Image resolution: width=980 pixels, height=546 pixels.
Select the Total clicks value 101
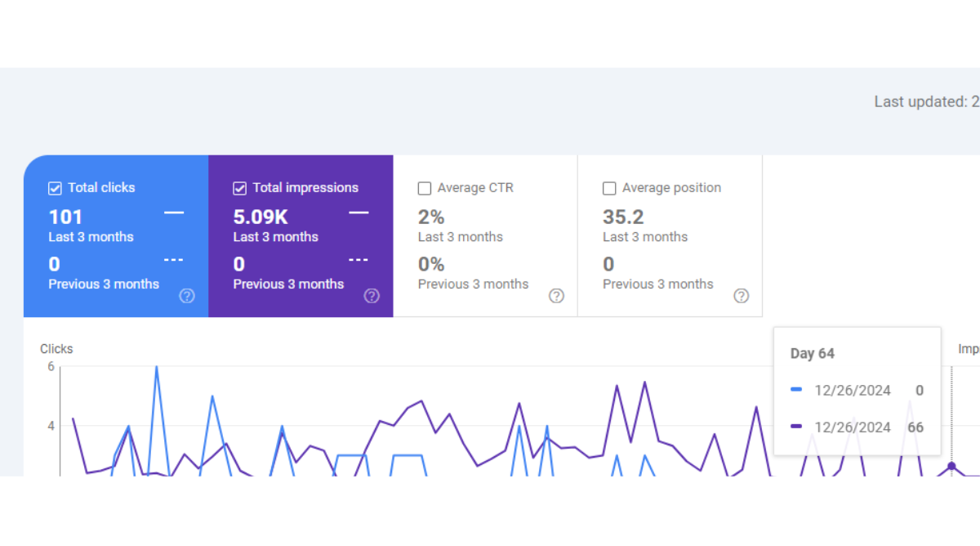click(x=65, y=217)
